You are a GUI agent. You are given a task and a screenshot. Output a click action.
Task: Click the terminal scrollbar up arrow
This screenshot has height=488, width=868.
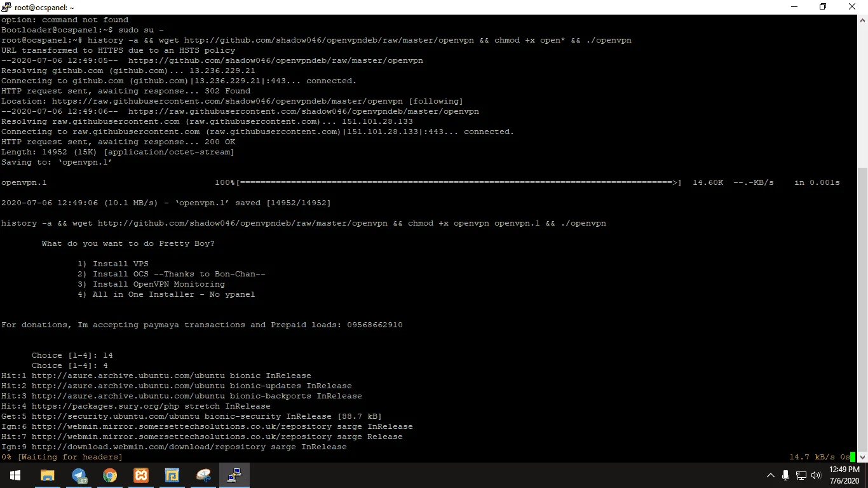coord(862,20)
